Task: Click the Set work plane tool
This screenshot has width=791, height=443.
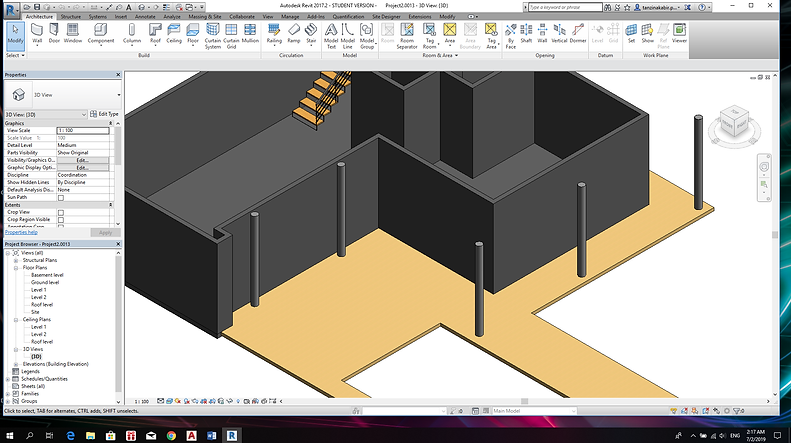Action: point(631,34)
